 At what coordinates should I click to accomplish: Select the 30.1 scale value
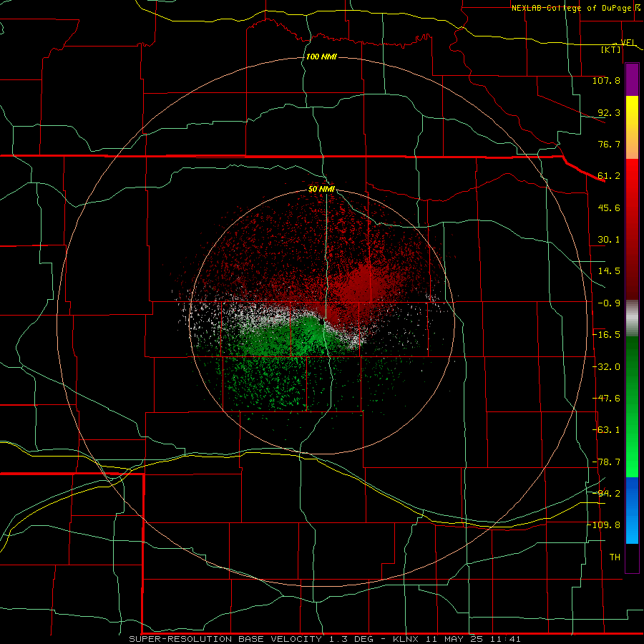pyautogui.click(x=609, y=240)
